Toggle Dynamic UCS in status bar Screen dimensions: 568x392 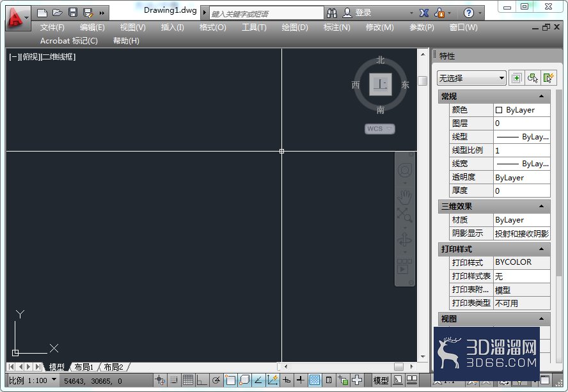pyautogui.click(x=272, y=380)
